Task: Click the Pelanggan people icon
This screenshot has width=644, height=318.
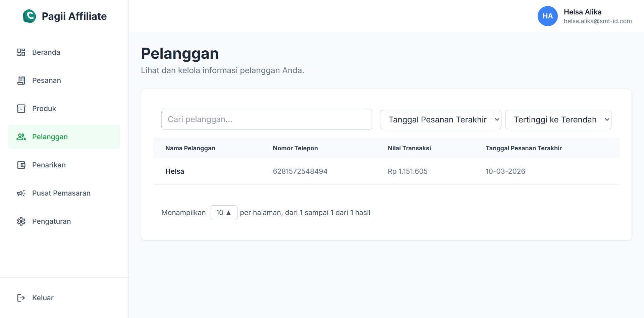Action: (21, 137)
